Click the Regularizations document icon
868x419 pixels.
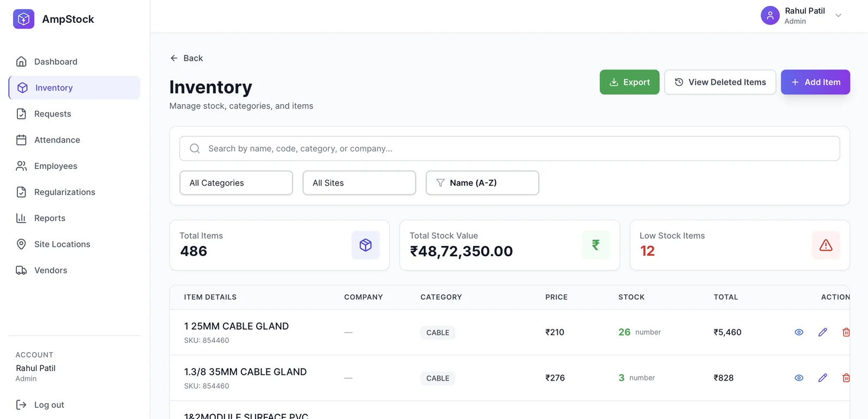click(21, 192)
